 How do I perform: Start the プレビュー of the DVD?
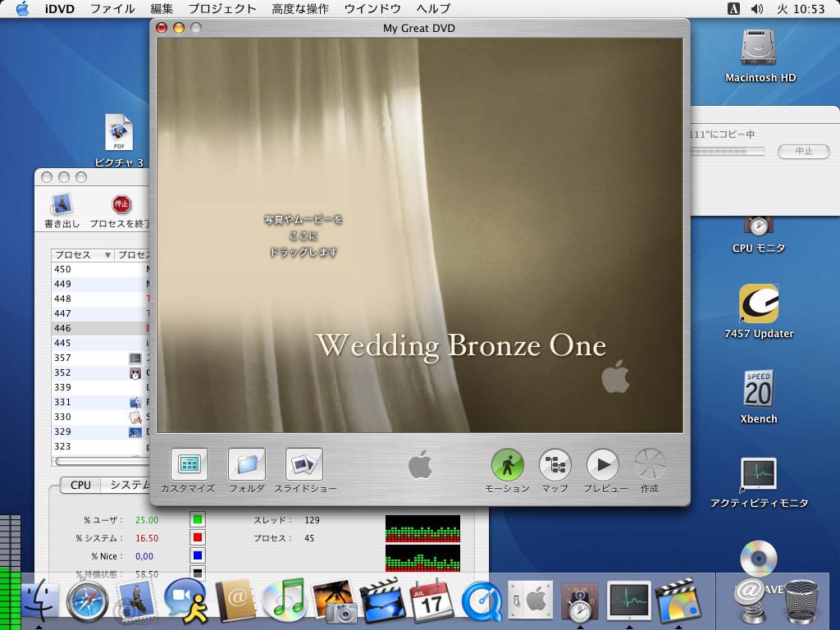coord(603,464)
